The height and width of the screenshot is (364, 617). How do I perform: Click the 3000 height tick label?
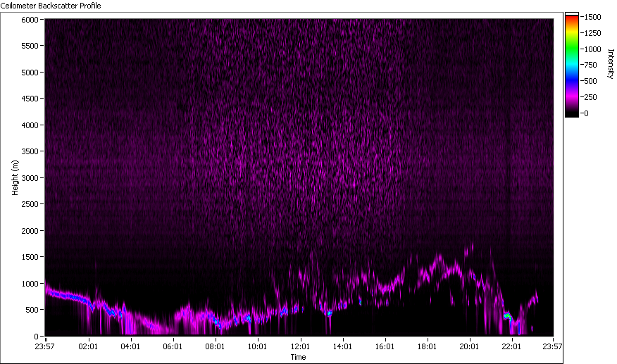30,178
